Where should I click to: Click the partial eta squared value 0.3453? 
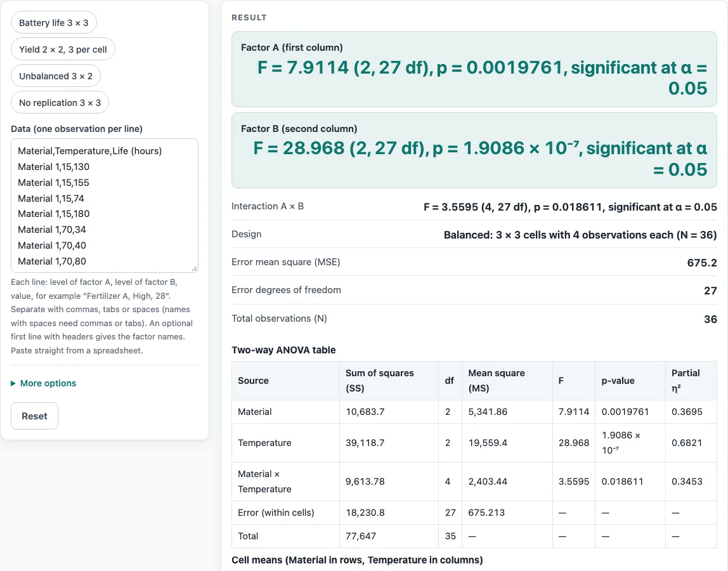point(687,482)
